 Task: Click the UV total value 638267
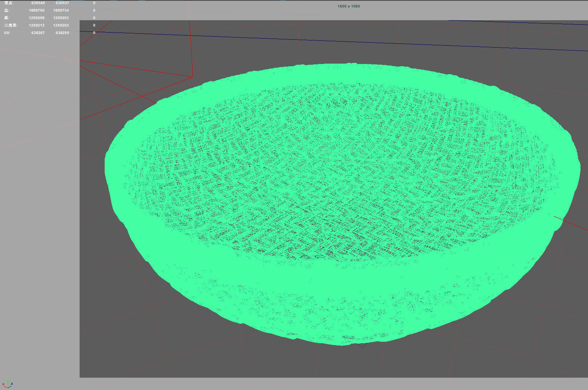click(x=38, y=33)
